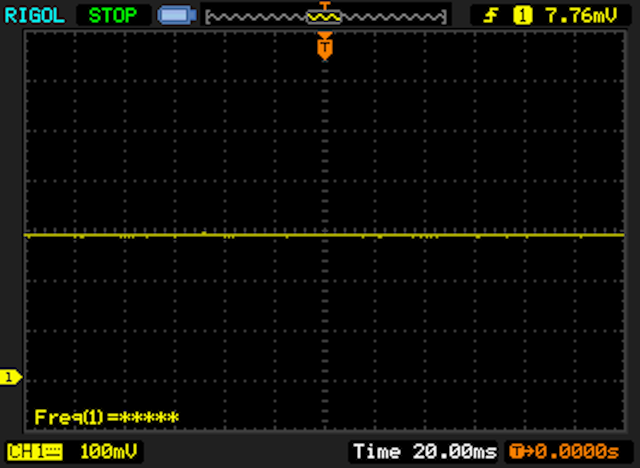This screenshot has width=640, height=468.
Task: Click the orange trigger position T marker
Action: click(325, 47)
